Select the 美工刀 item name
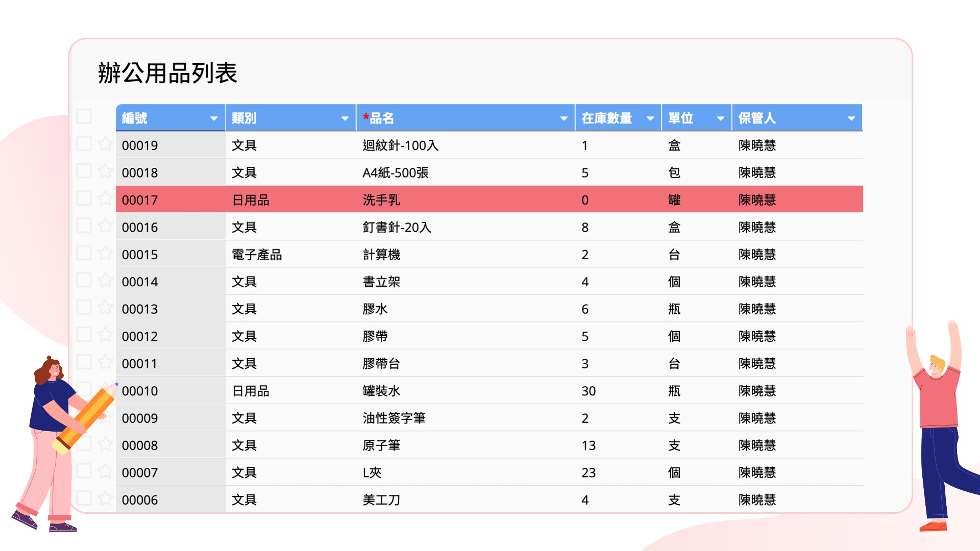Image resolution: width=980 pixels, height=551 pixels. click(381, 500)
